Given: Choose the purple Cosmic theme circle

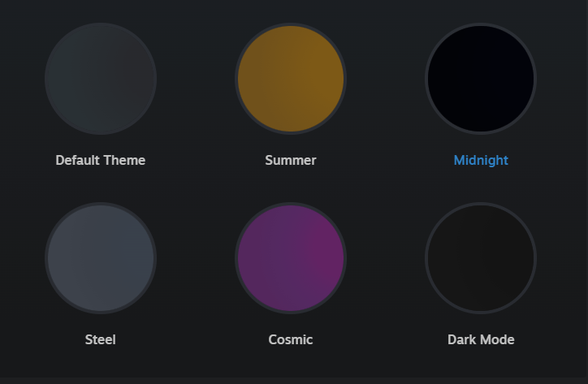Looking at the screenshot, I should [x=291, y=258].
